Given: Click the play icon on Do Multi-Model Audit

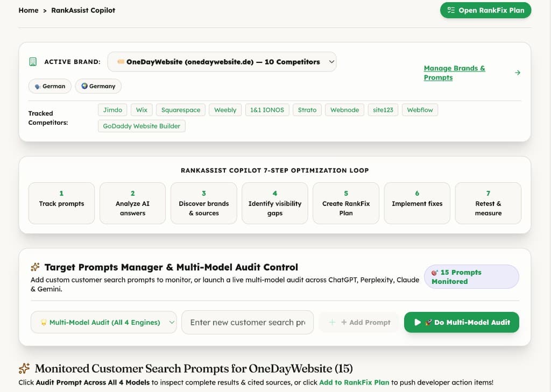Looking at the screenshot, I should tap(418, 322).
